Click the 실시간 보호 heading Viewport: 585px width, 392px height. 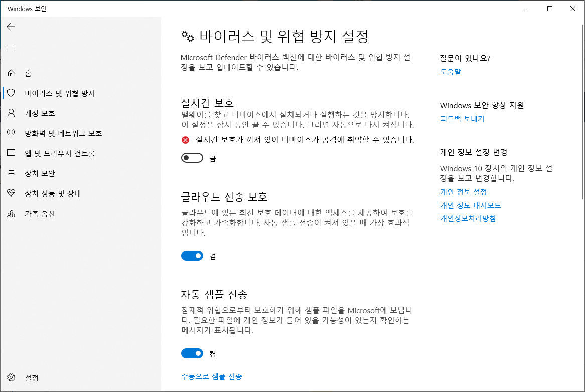[x=207, y=103]
